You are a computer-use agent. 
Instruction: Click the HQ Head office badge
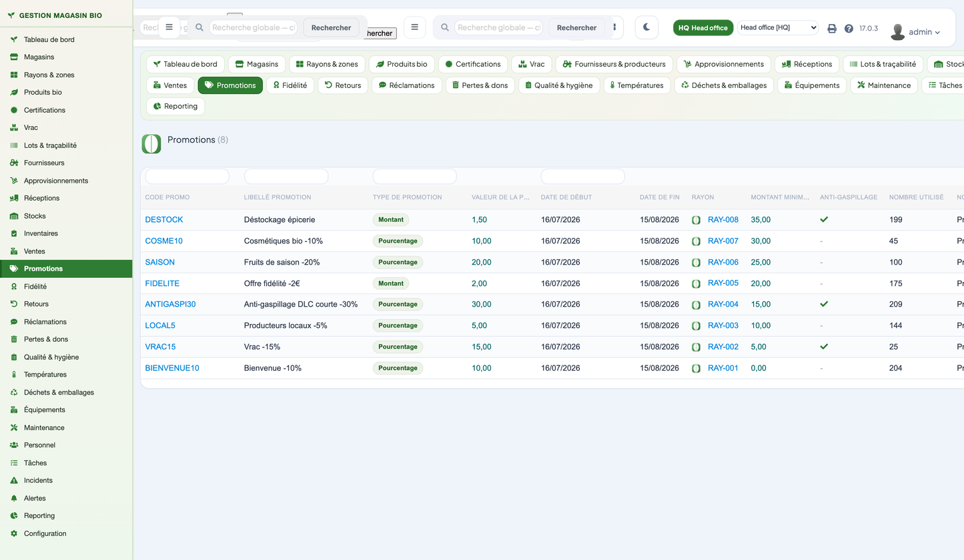click(703, 28)
